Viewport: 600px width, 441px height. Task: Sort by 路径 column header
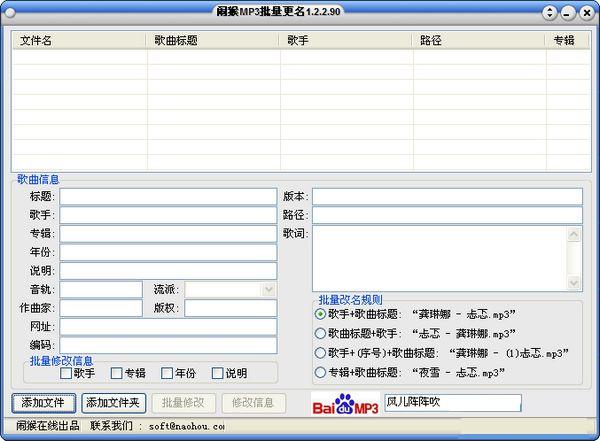click(x=478, y=41)
